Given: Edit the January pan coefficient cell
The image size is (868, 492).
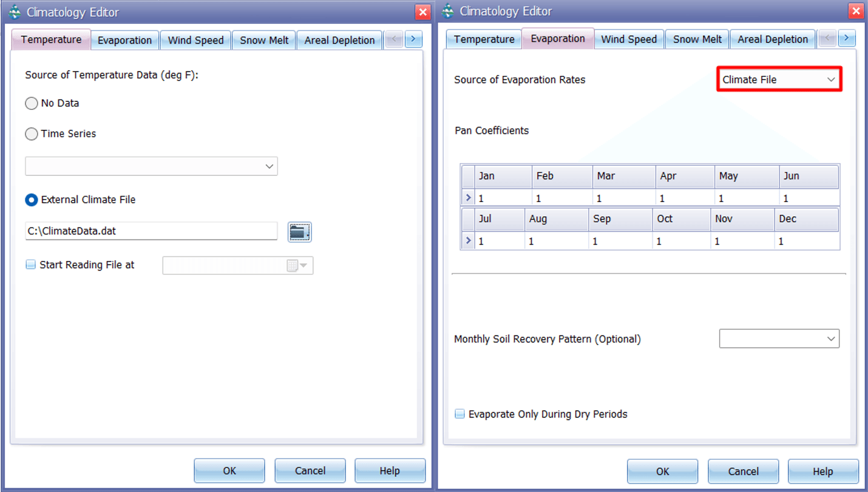Looking at the screenshot, I should (501, 197).
